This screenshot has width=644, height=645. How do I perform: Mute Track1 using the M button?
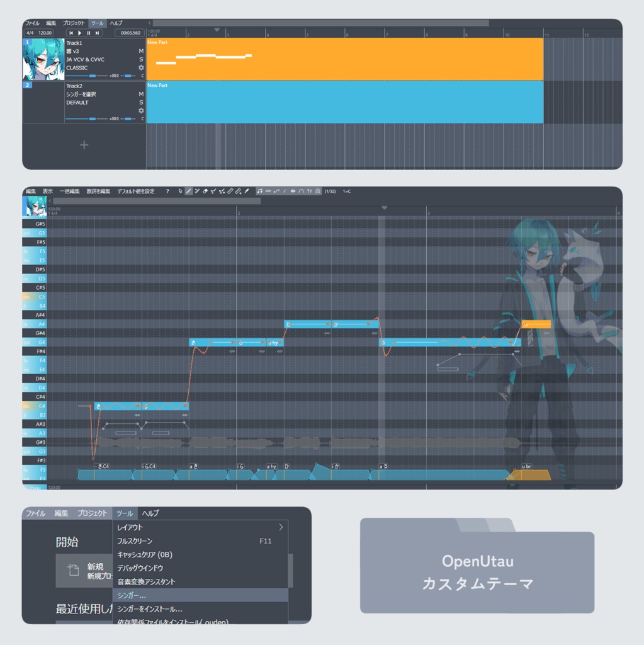tap(141, 52)
